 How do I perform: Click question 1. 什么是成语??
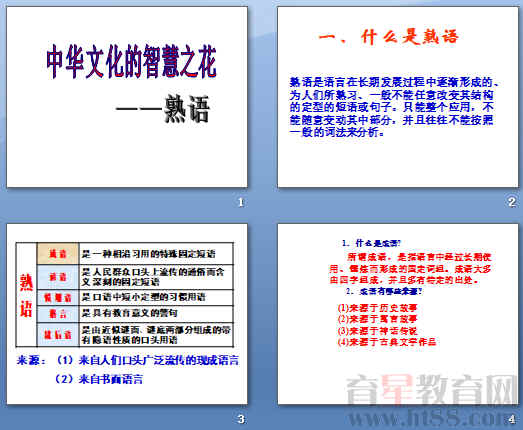point(371,243)
